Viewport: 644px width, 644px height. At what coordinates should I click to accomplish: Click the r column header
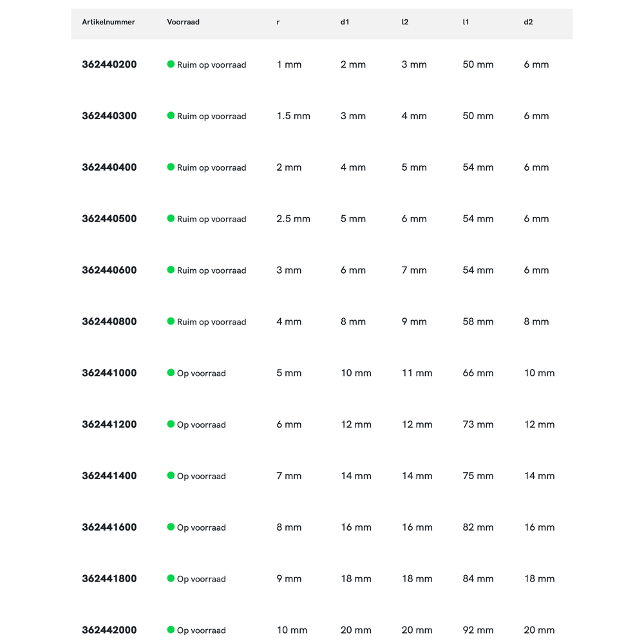[x=278, y=22]
